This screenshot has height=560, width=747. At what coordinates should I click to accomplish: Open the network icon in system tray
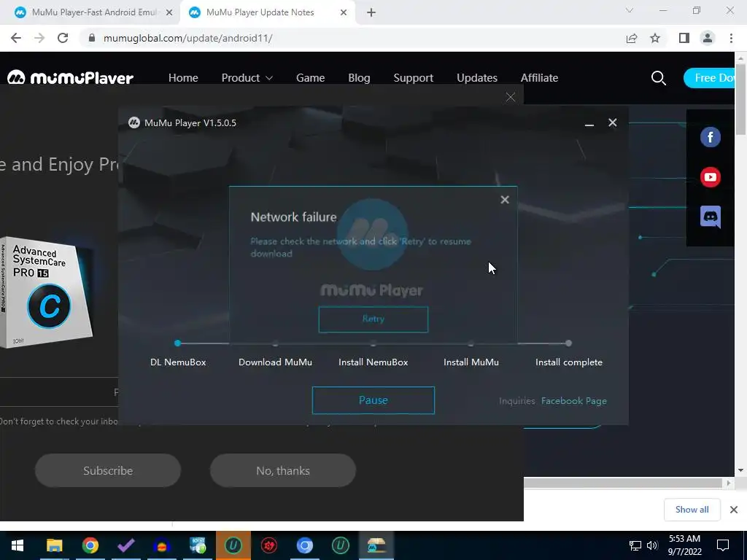[x=635, y=545]
